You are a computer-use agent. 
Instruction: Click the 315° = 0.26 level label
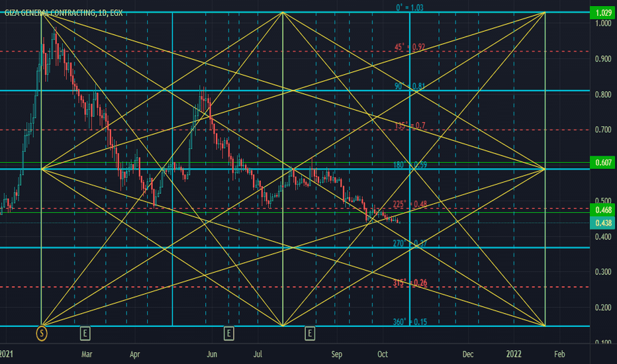point(410,283)
